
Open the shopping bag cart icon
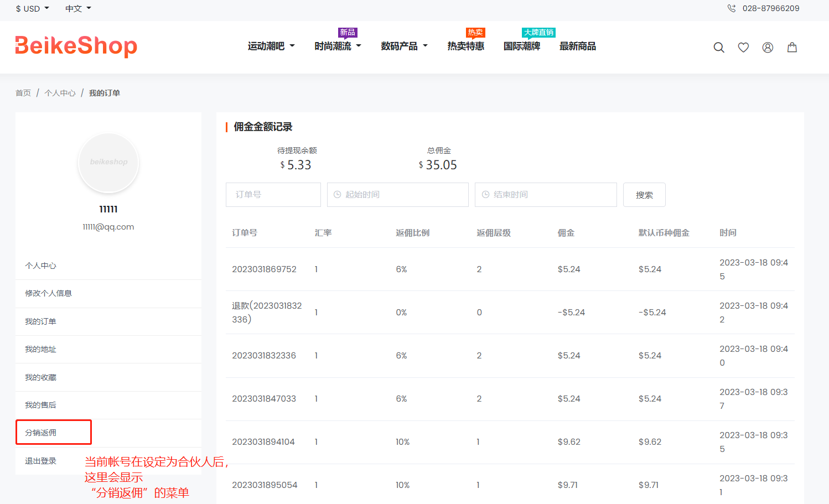coord(792,48)
